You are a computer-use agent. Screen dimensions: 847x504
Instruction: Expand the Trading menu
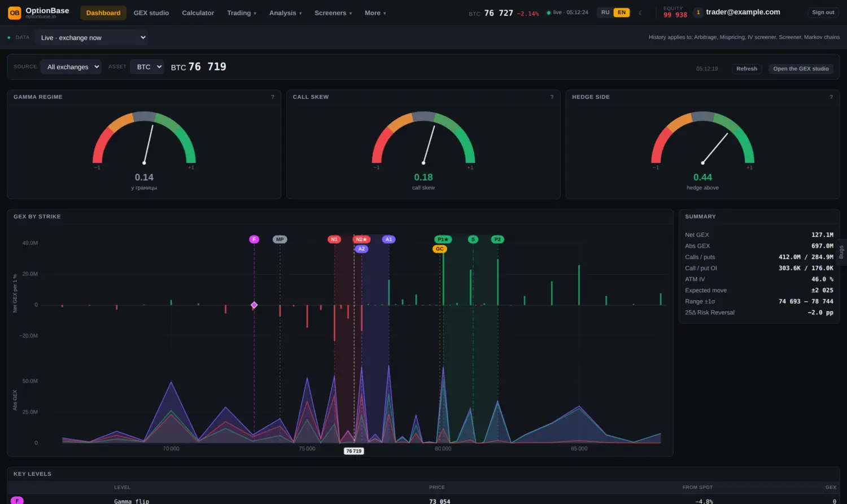click(242, 13)
